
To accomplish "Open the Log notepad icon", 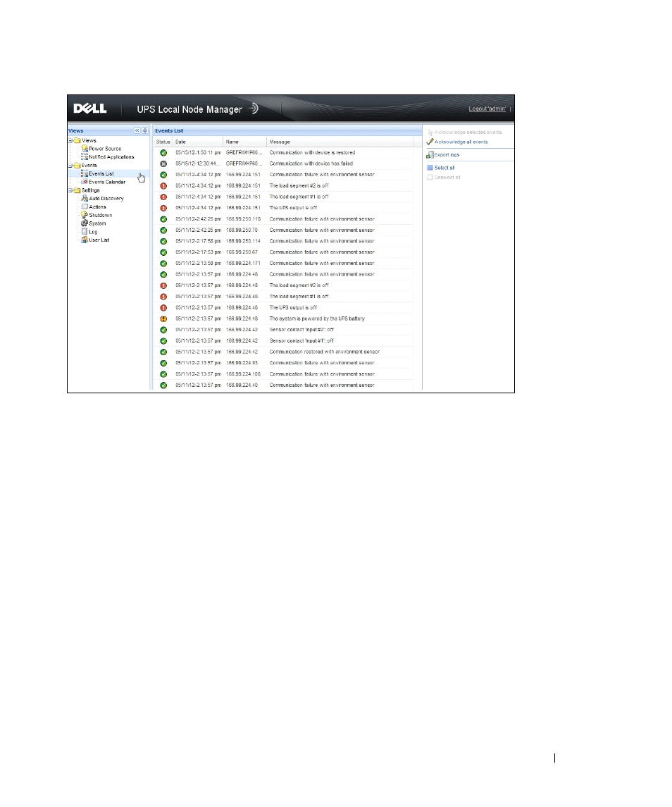I will (85, 232).
